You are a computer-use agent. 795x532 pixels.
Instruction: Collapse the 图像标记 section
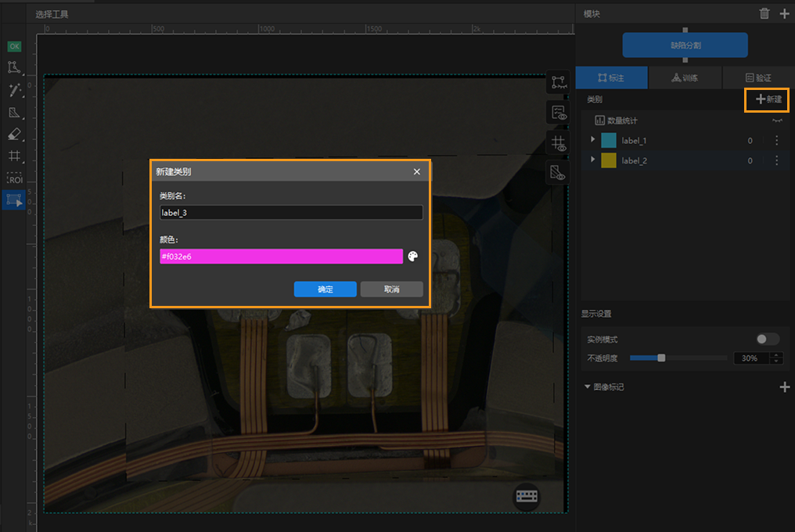(x=587, y=386)
